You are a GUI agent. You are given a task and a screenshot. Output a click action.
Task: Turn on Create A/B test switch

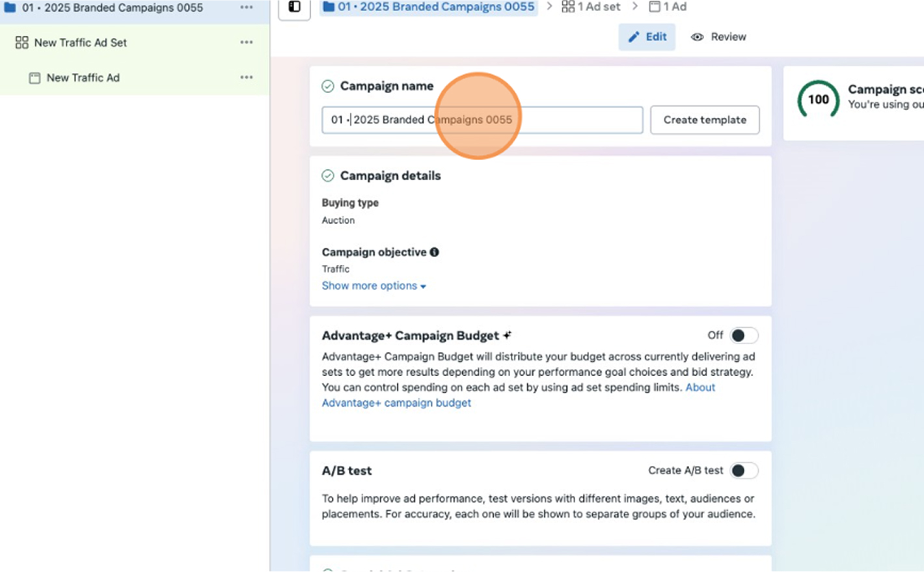click(x=743, y=470)
